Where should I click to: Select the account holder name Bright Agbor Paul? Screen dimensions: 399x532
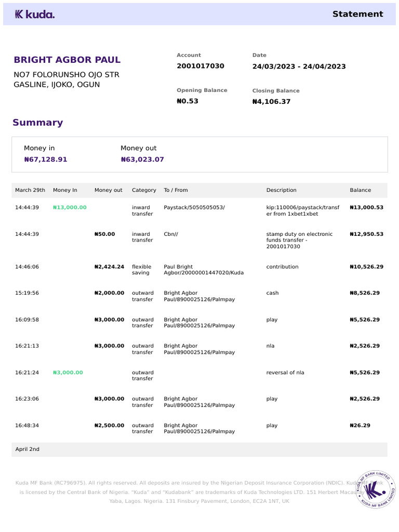pyautogui.click(x=67, y=60)
